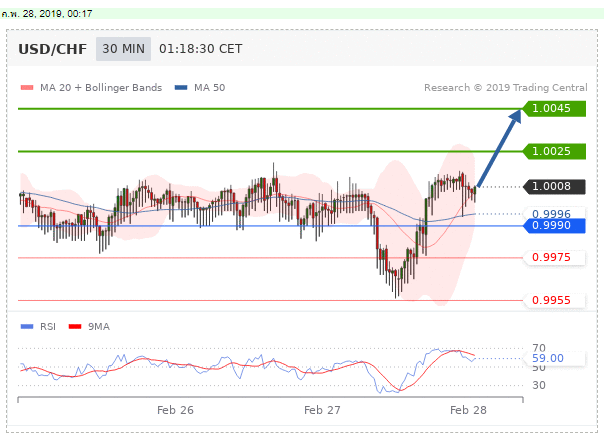Click the Feb 26 date axis label
The width and height of the screenshot is (604, 439).
click(175, 410)
